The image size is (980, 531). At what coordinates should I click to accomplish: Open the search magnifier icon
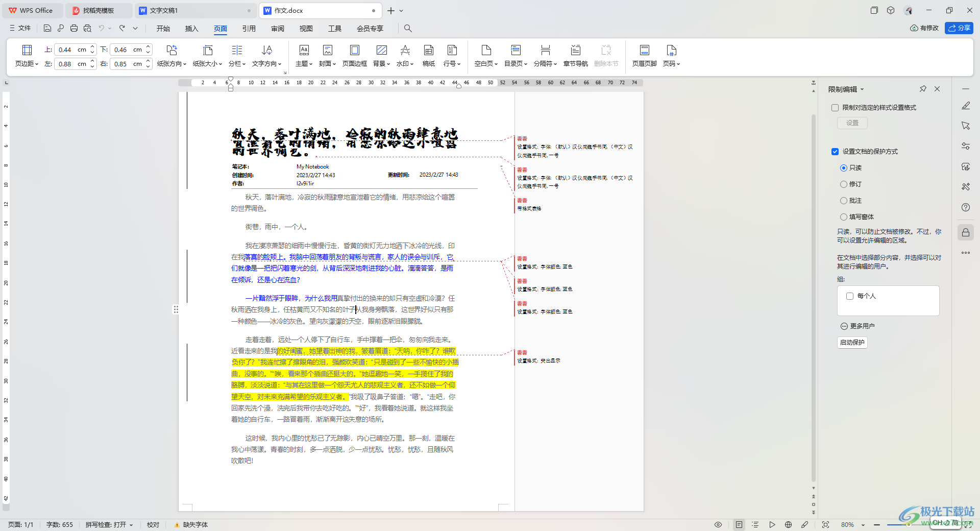point(408,28)
